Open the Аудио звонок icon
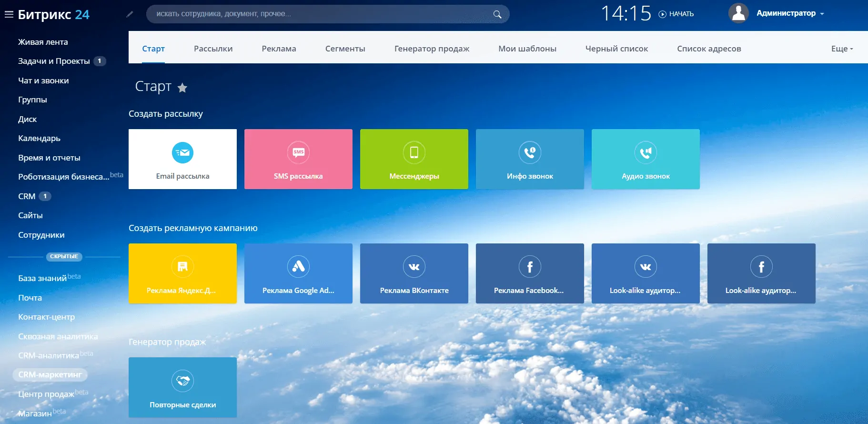Screen dimensions: 868x424 tap(646, 153)
